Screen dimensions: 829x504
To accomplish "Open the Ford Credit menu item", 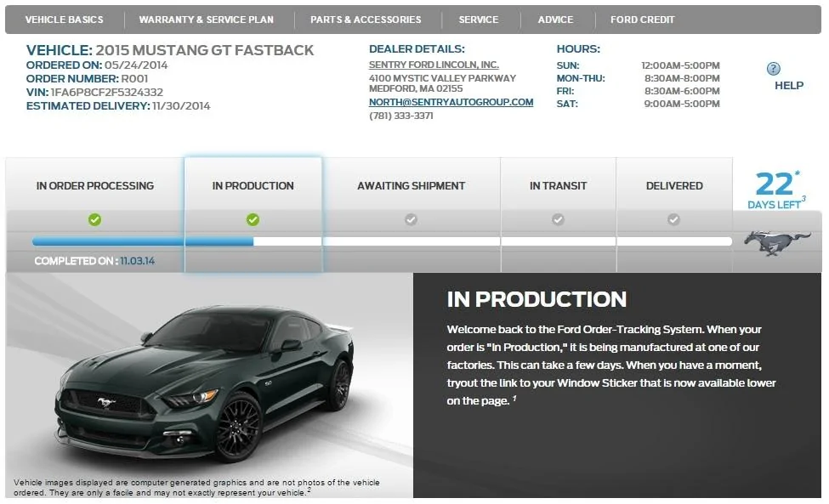I will (x=643, y=20).
